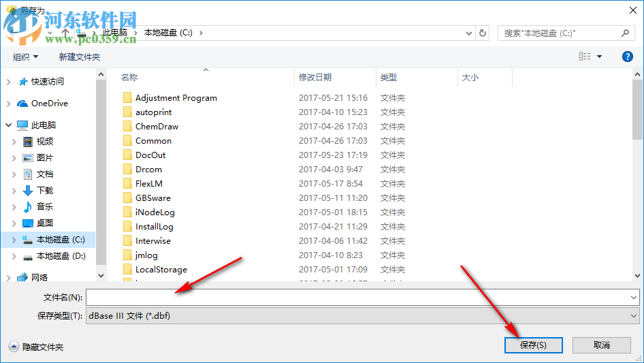Click the Videos folder icon
This screenshot has width=644, height=363.
point(27,142)
